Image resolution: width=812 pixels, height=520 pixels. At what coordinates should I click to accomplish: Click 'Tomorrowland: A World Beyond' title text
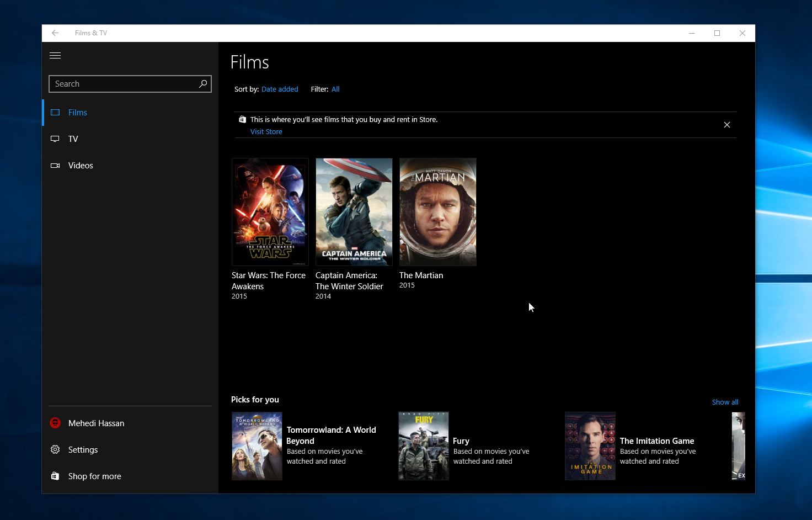(332, 435)
